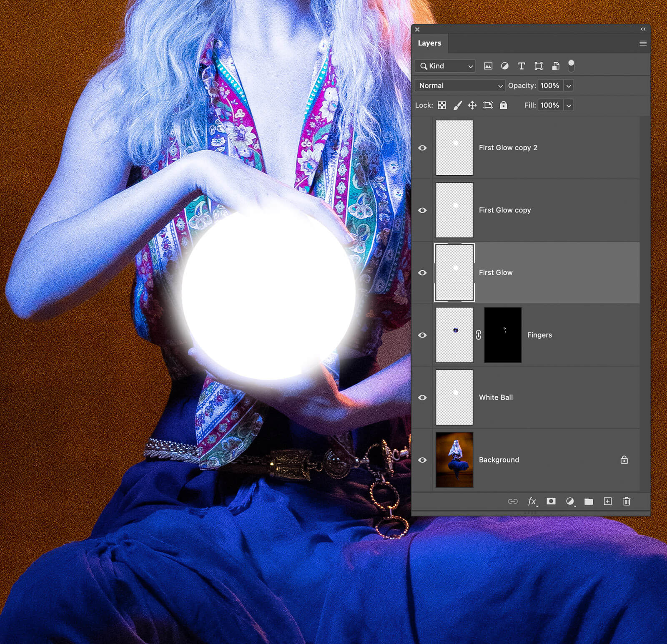Click the add layer style fx icon
This screenshot has height=644, width=667.
532,501
